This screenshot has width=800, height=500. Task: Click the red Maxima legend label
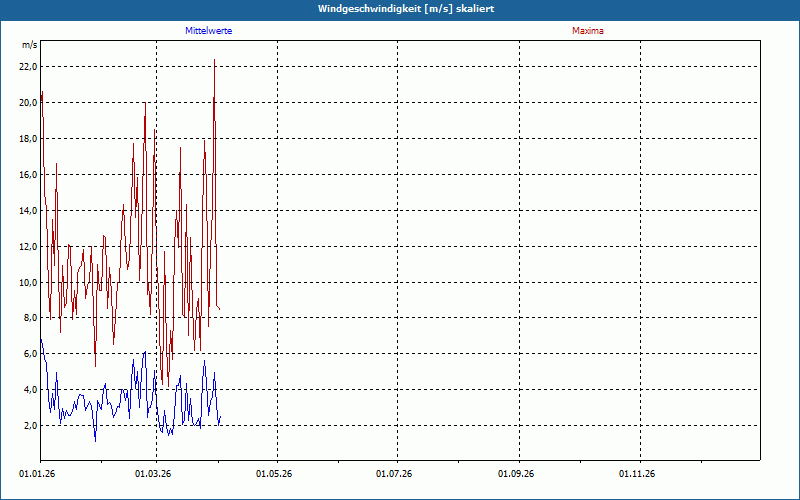pos(587,31)
